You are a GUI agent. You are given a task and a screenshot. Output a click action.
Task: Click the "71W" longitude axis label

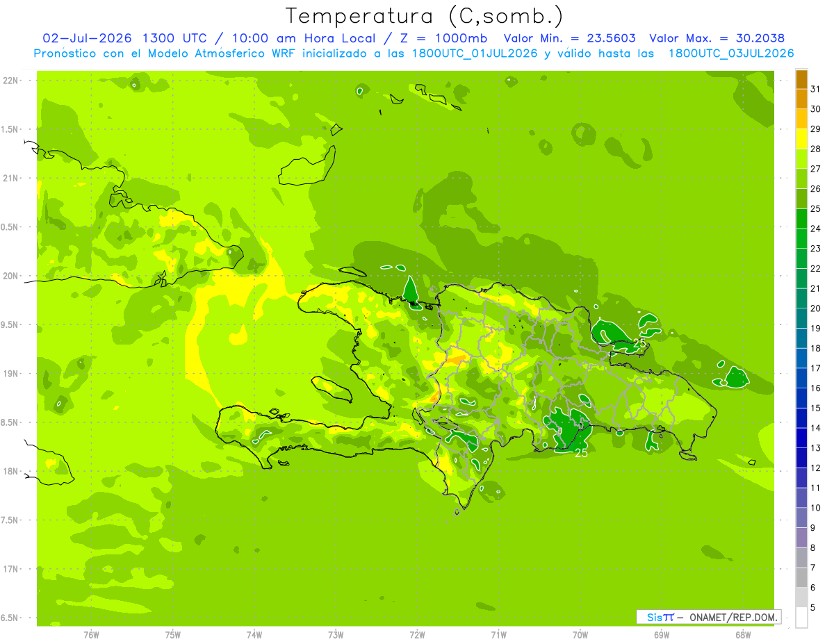tap(498, 635)
